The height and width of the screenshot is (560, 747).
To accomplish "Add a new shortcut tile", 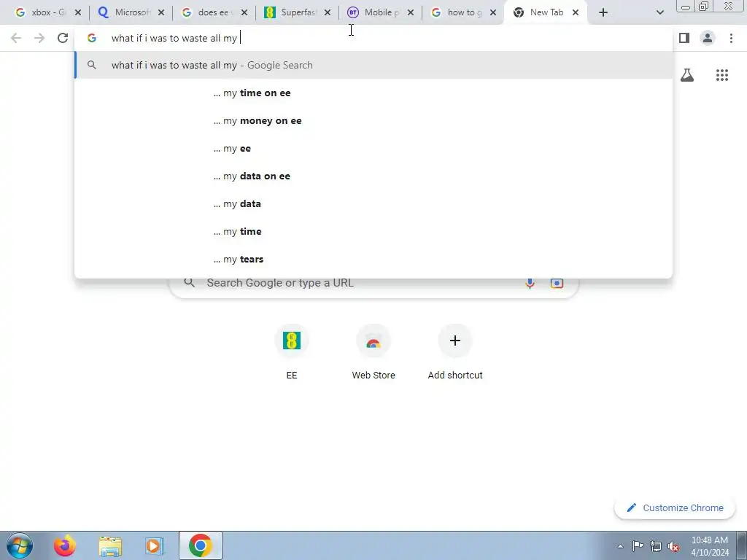I will coord(455,352).
